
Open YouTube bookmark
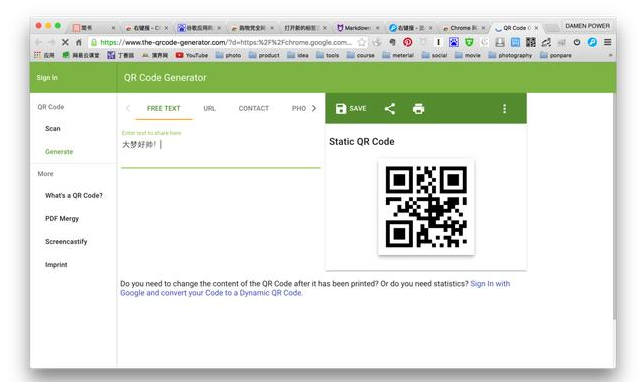192,55
